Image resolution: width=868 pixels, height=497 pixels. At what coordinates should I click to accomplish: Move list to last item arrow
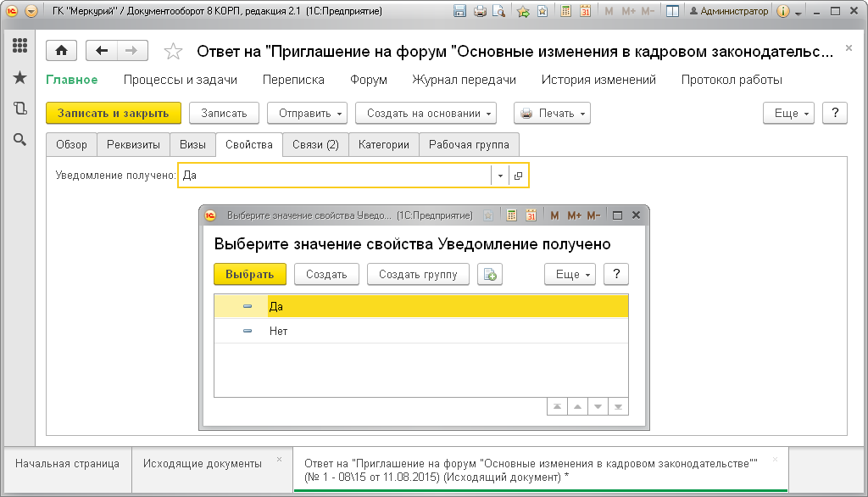(618, 407)
